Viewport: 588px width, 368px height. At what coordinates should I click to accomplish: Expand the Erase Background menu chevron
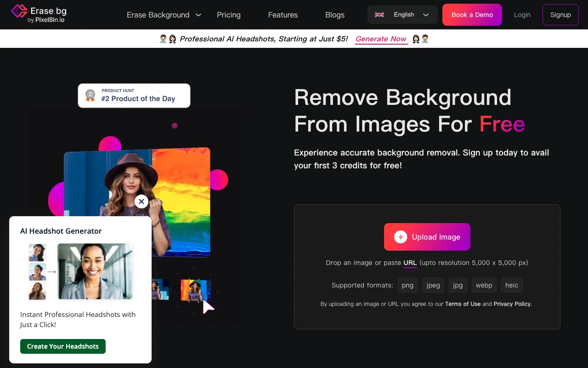coord(198,15)
